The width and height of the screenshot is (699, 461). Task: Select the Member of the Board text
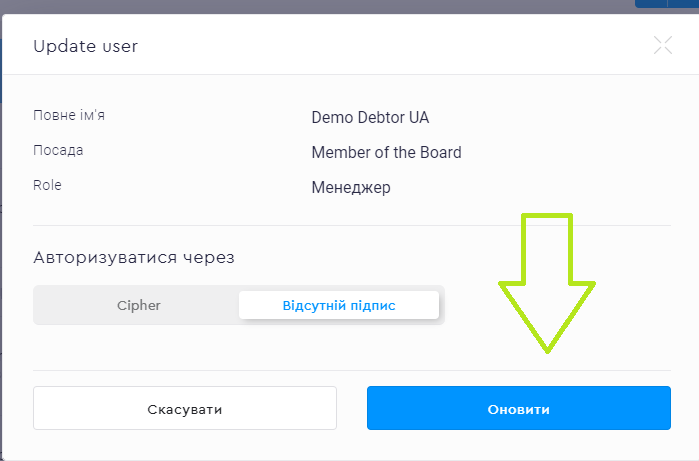[x=386, y=153]
